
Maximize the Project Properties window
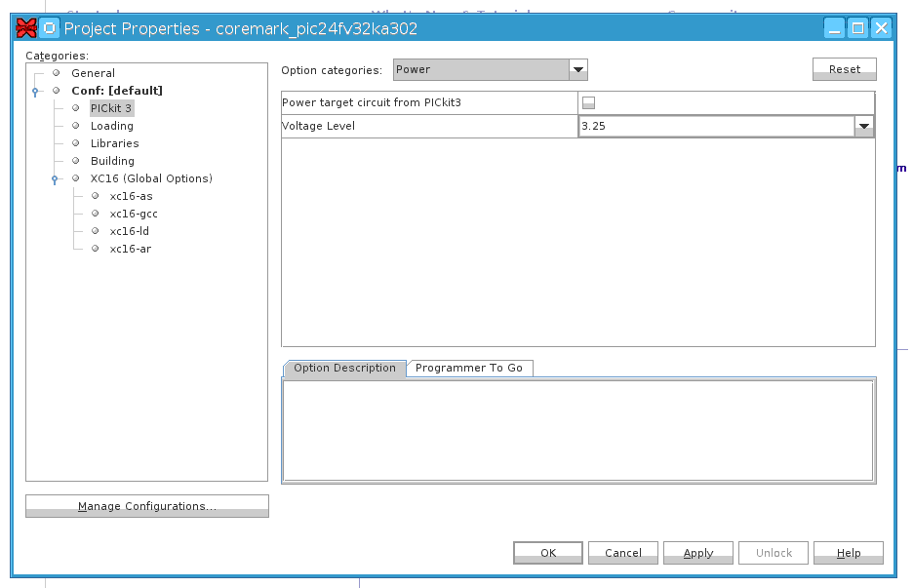(x=857, y=28)
